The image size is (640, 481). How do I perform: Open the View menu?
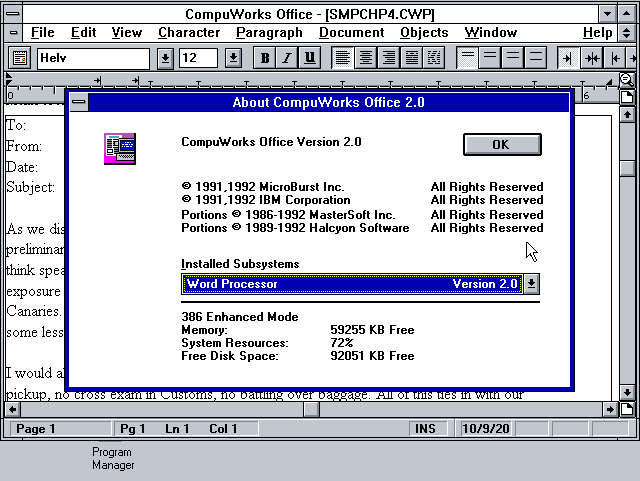(127, 33)
